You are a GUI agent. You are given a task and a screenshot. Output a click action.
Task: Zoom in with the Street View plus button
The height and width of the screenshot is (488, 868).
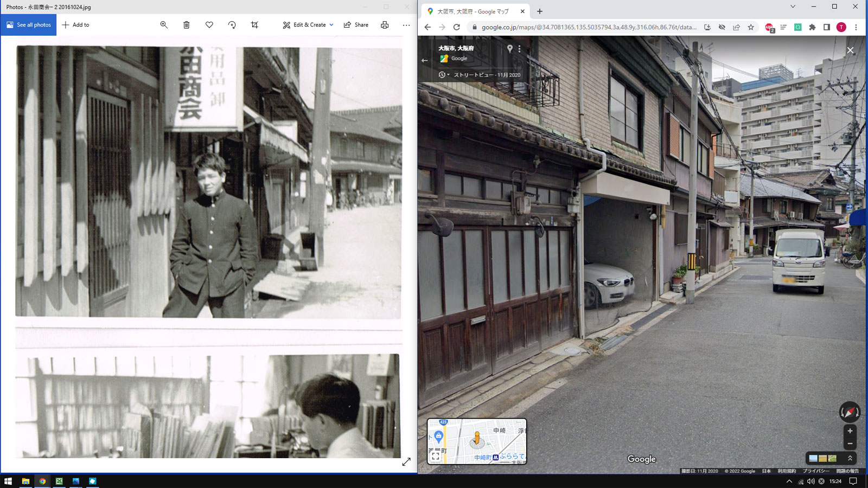pos(850,431)
